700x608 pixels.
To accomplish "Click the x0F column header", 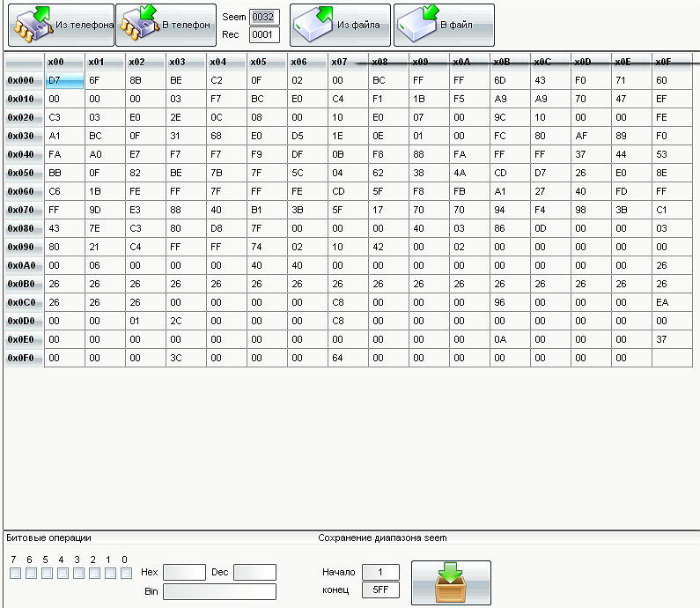I will click(x=672, y=62).
